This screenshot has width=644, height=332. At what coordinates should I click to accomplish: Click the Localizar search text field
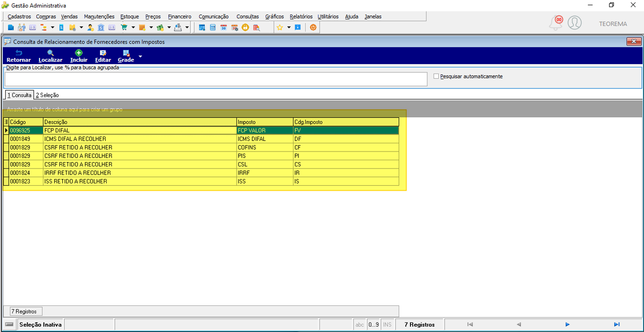tap(216, 79)
